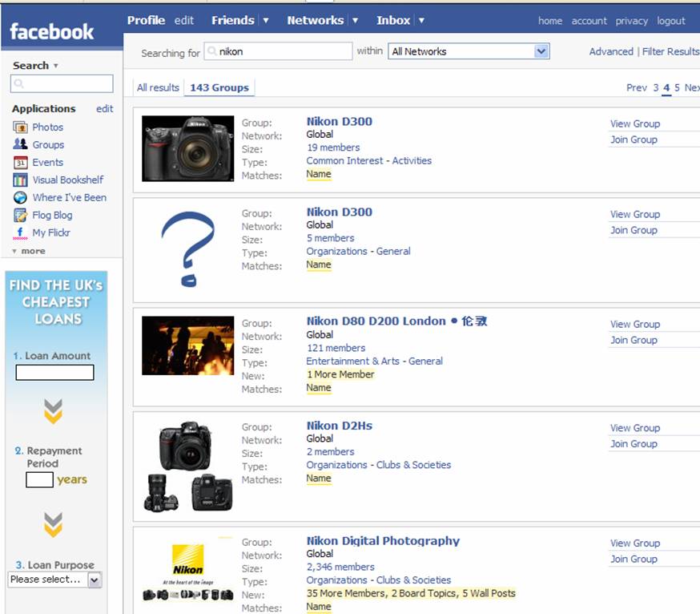Viewport: 700px width, 614px height.
Task: Click the Loan Amount input field
Action: coord(55,372)
